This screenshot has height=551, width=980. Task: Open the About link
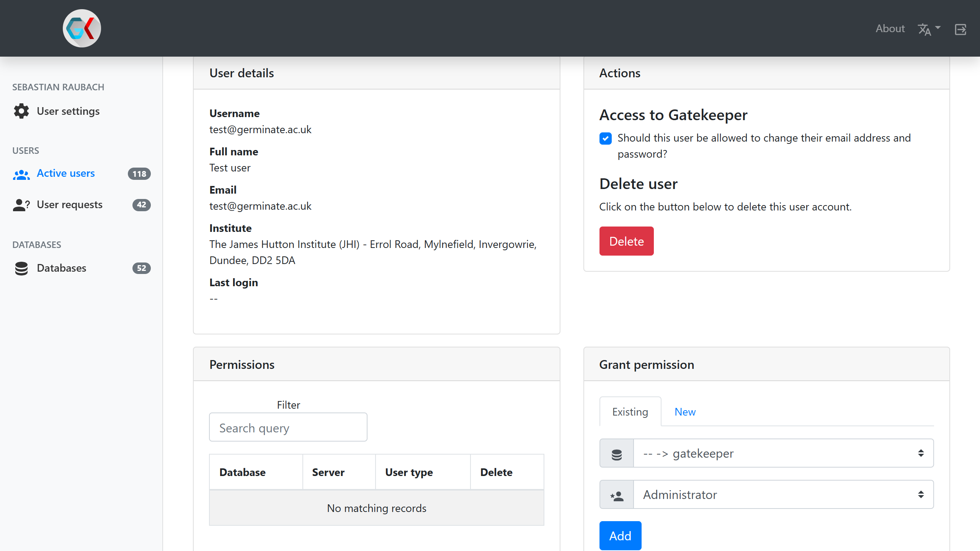(x=890, y=29)
